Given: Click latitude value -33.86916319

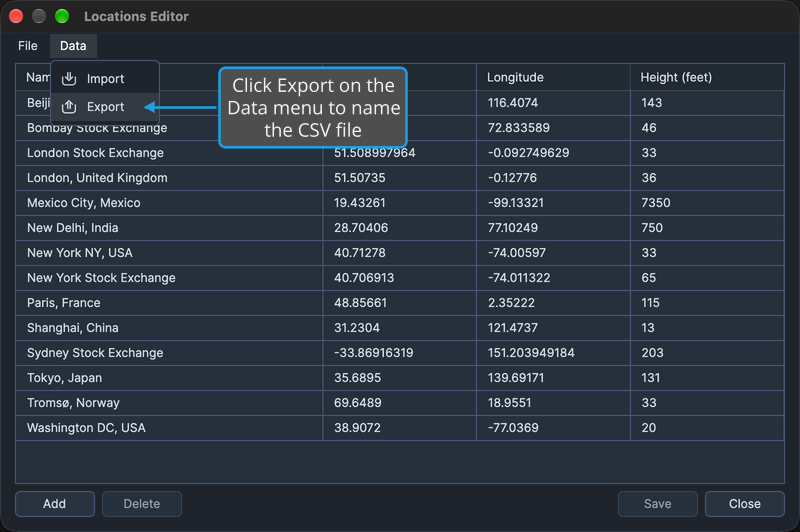Looking at the screenshot, I should (x=373, y=353).
